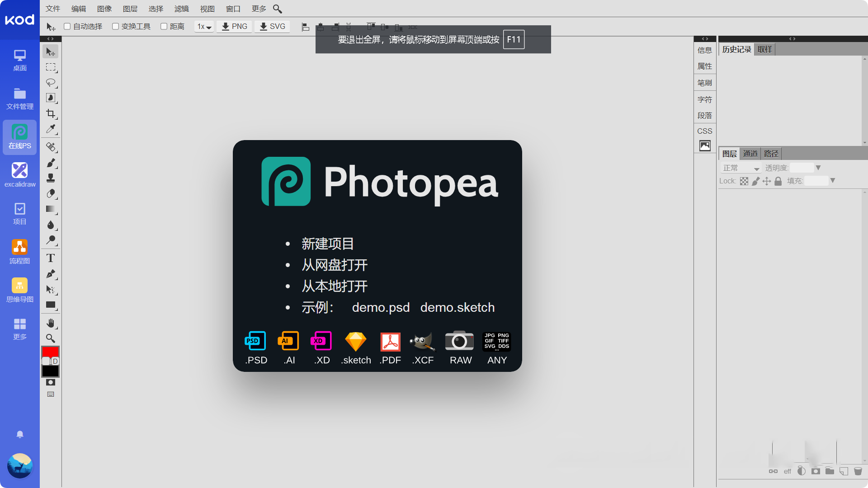Image resolution: width=868 pixels, height=488 pixels.
Task: Toggle lock transparent pixels icon
Action: (744, 181)
